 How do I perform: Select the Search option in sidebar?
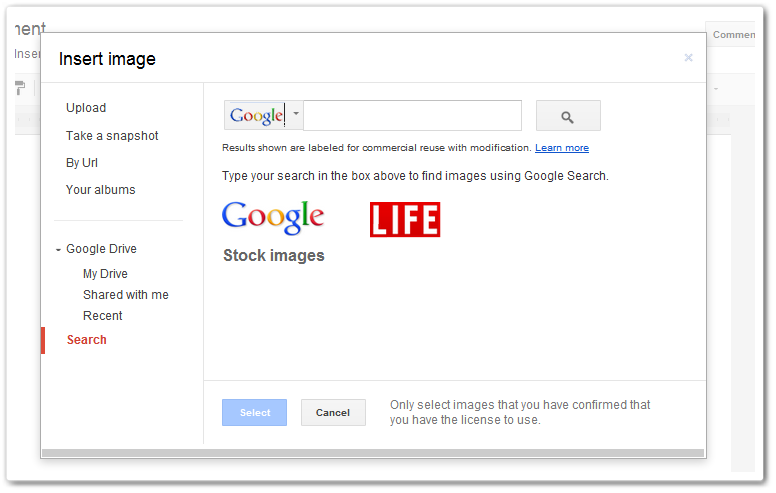click(87, 340)
